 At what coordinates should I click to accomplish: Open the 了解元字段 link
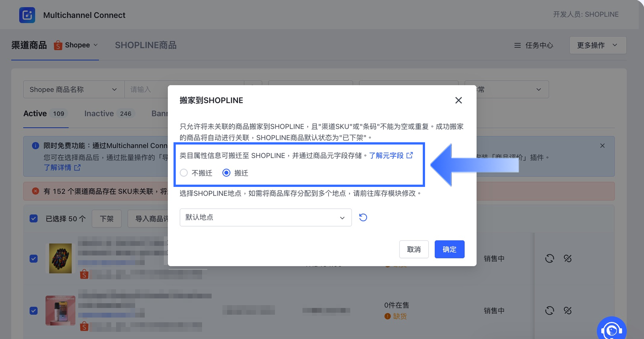pyautogui.click(x=391, y=156)
